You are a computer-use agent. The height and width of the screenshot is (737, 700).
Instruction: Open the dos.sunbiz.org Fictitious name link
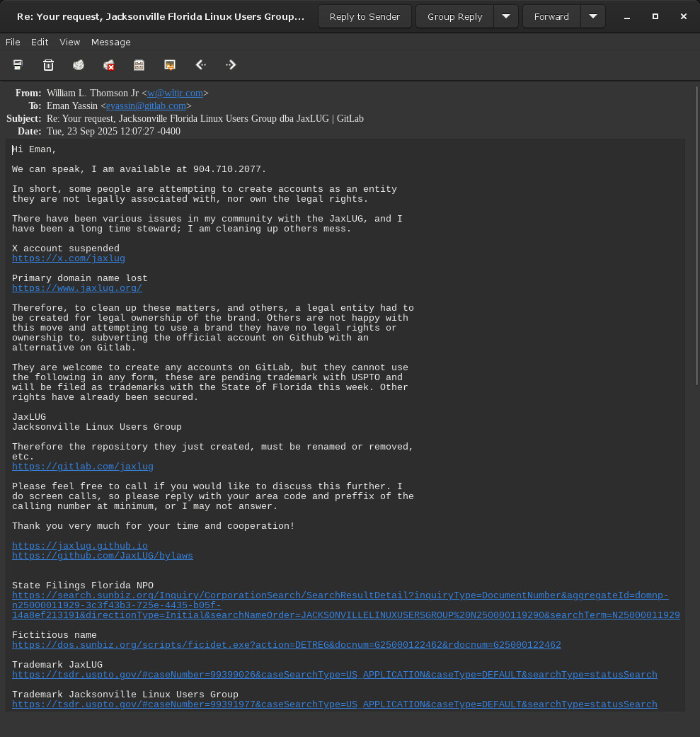(x=287, y=645)
